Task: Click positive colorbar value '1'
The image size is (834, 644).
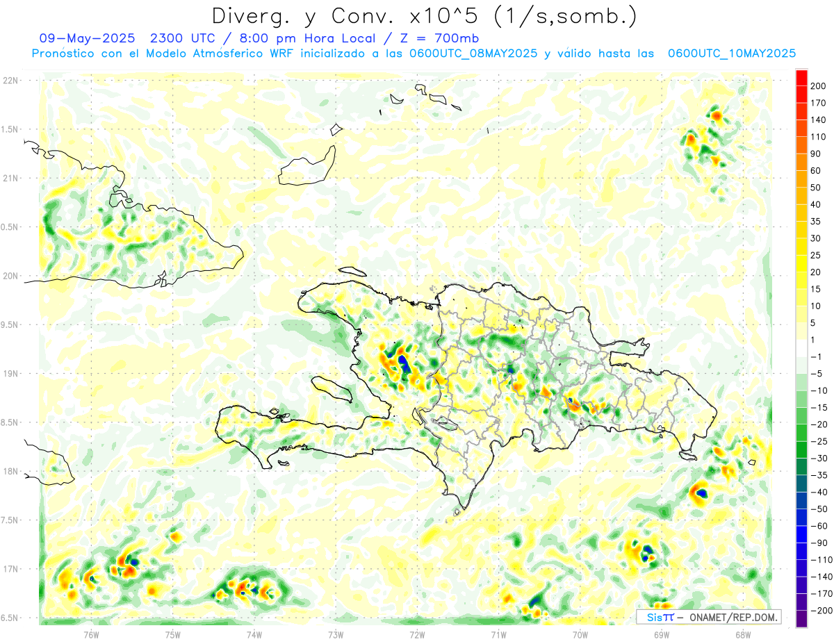Action: [814, 340]
